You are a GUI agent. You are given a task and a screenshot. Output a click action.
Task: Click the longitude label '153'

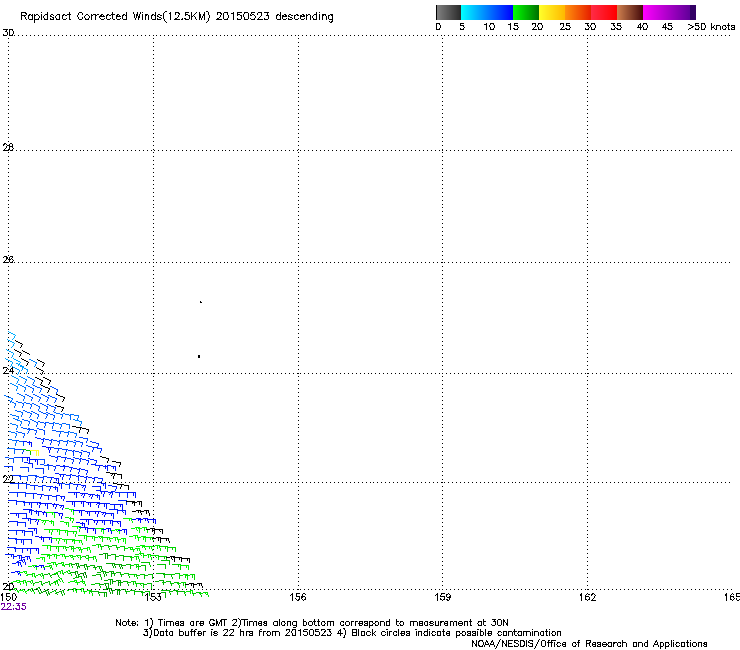coord(153,597)
